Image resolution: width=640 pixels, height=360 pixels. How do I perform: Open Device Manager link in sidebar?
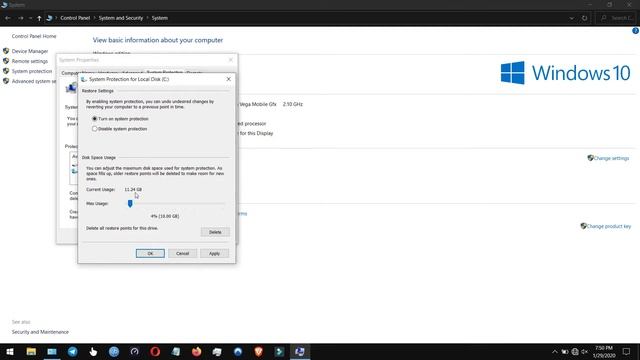tap(30, 51)
